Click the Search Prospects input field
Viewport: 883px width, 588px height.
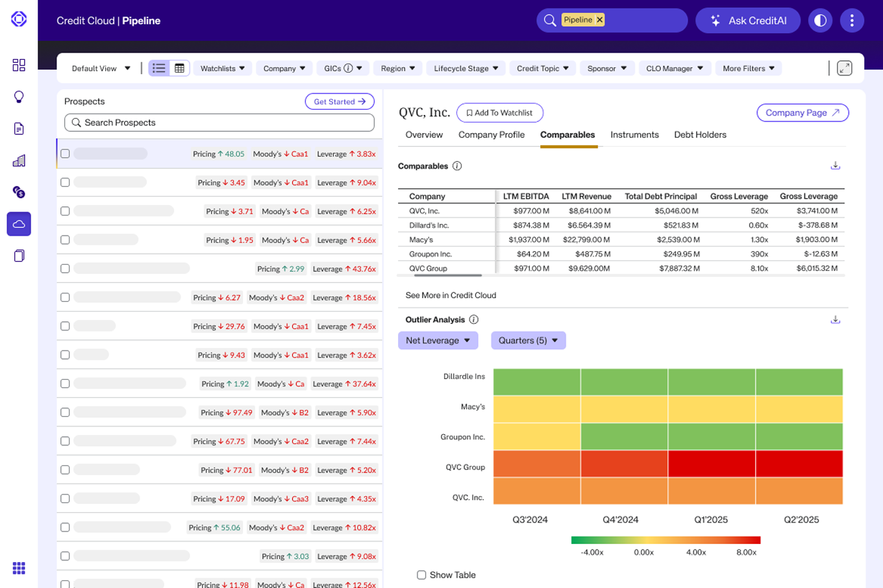point(219,123)
